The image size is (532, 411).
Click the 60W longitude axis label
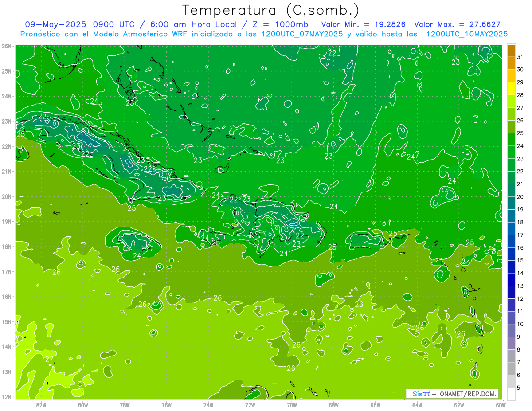501,405
